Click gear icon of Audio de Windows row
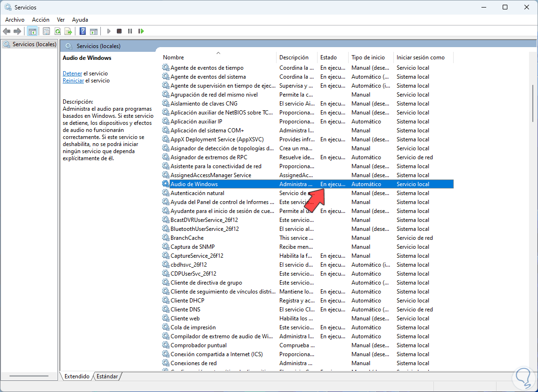Viewport: 538px width, 392px height. point(166,184)
